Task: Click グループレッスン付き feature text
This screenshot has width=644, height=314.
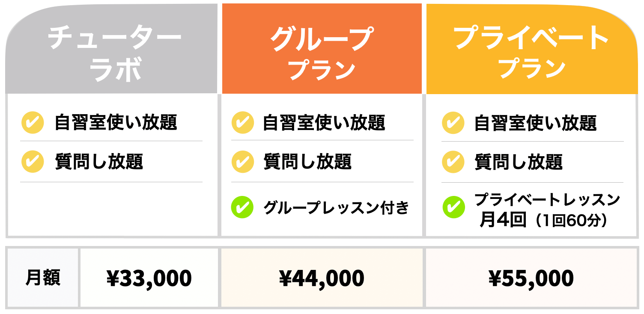Action: (336, 208)
